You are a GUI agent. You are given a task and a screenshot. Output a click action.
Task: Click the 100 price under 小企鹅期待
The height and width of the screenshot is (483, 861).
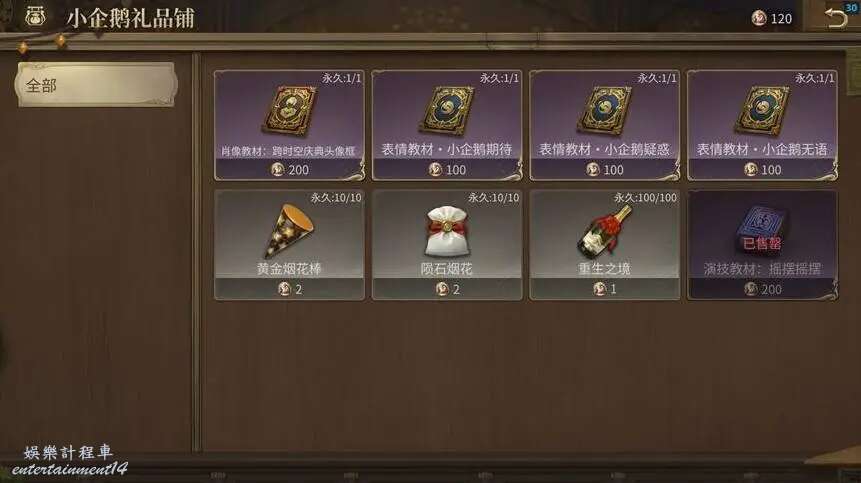pos(448,170)
